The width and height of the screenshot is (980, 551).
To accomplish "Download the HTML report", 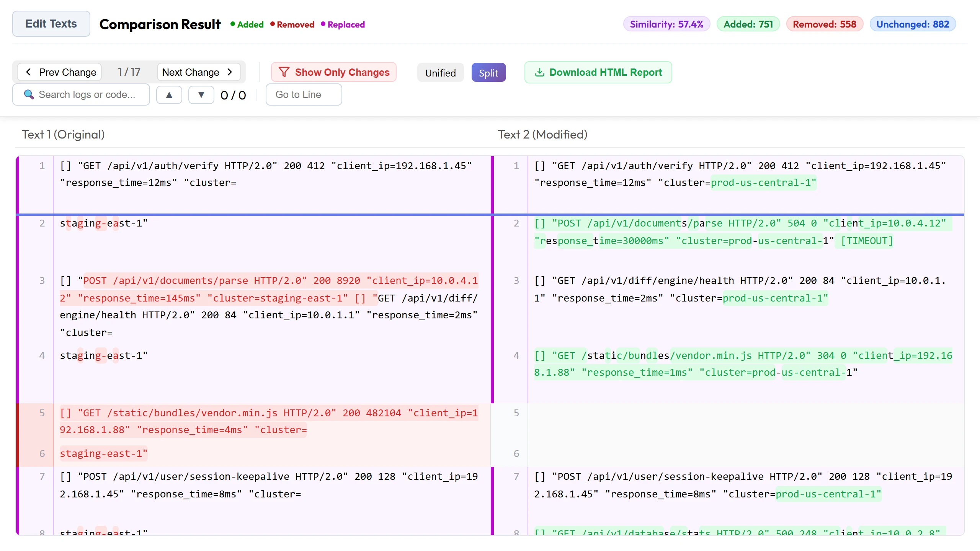I will [598, 72].
